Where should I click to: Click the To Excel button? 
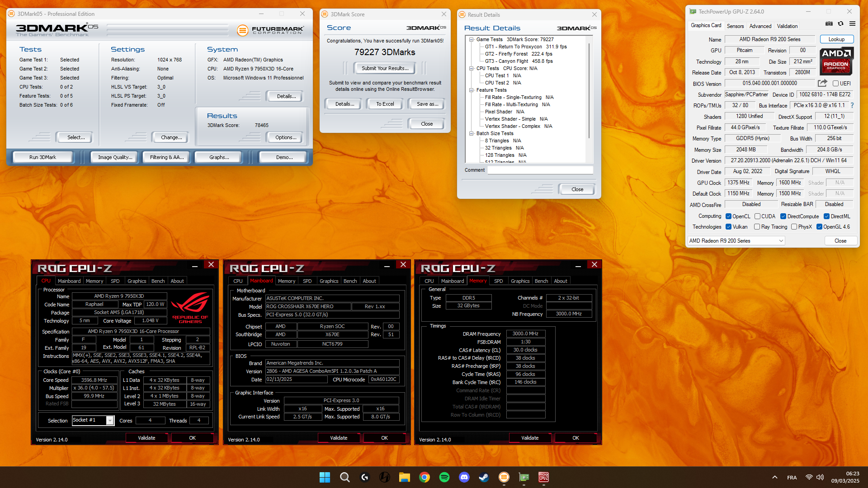(385, 104)
